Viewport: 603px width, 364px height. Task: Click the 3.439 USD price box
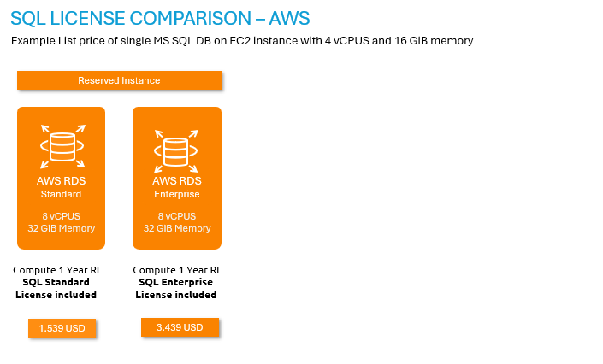pyautogui.click(x=180, y=327)
